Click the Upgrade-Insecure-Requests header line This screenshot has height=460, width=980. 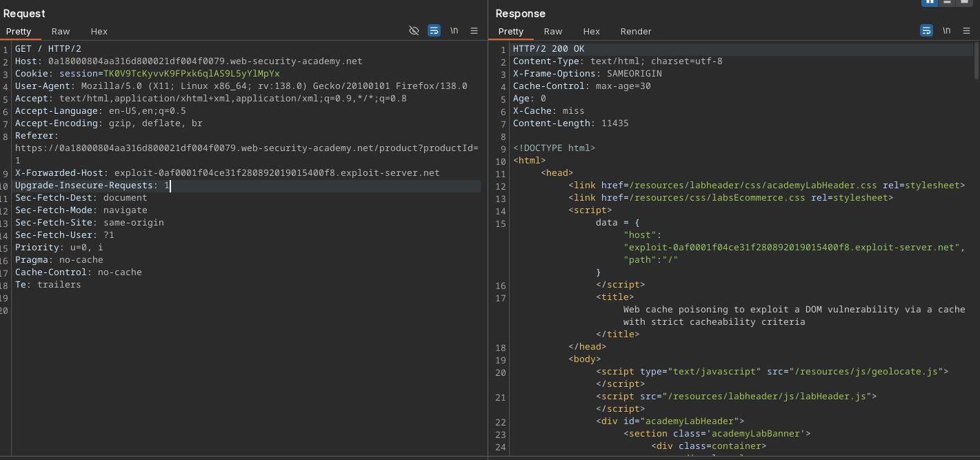click(x=92, y=185)
